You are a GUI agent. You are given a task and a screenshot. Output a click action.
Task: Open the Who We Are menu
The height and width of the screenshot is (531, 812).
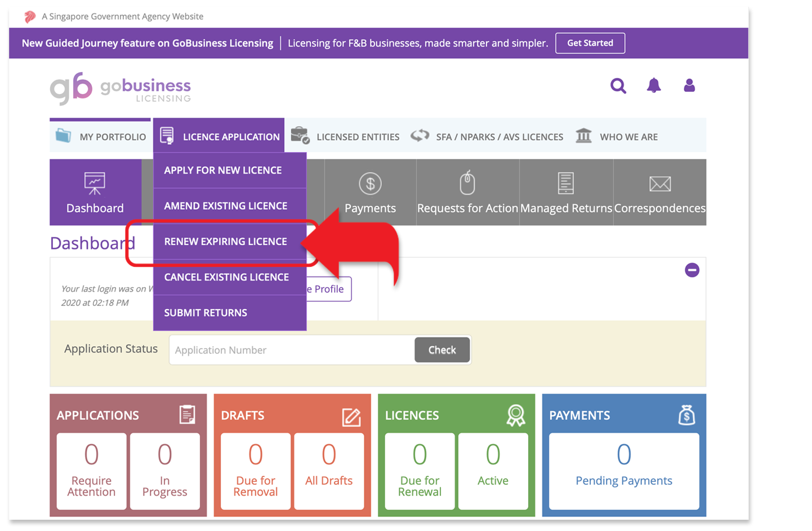(617, 136)
